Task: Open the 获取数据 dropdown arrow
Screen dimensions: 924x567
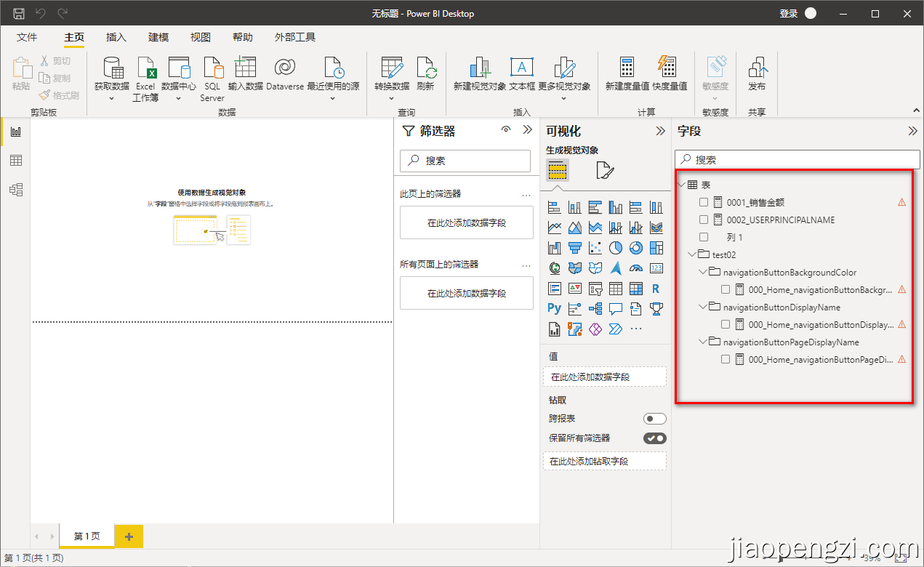Action: pos(111,97)
